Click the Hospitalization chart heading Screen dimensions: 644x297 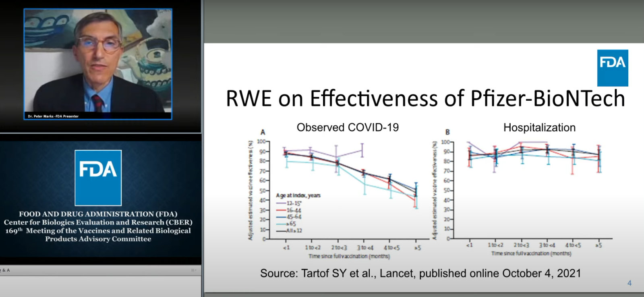[539, 128]
